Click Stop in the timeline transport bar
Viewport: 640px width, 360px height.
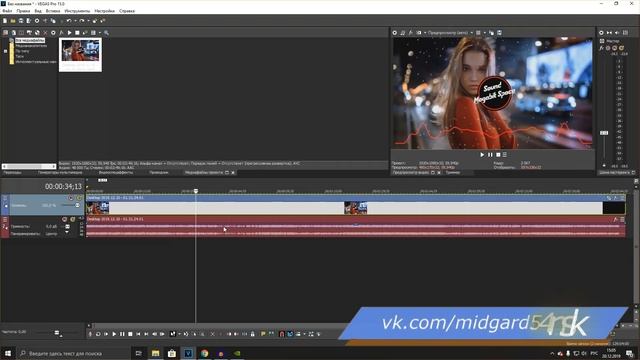[x=130, y=334]
